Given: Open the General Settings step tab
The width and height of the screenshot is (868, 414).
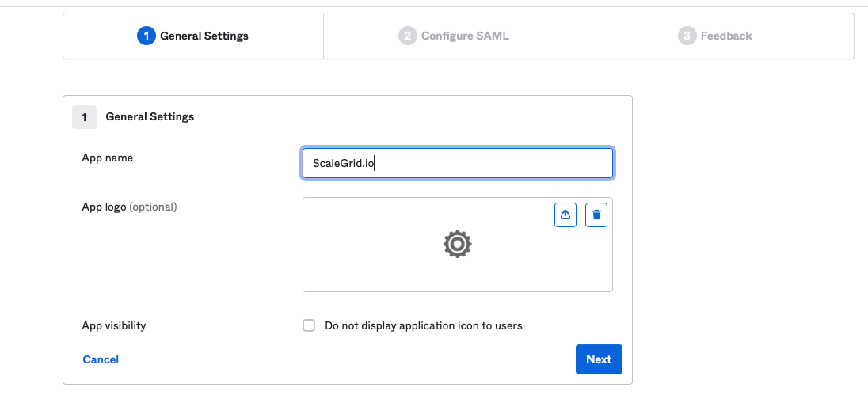Looking at the screenshot, I should click(x=193, y=36).
